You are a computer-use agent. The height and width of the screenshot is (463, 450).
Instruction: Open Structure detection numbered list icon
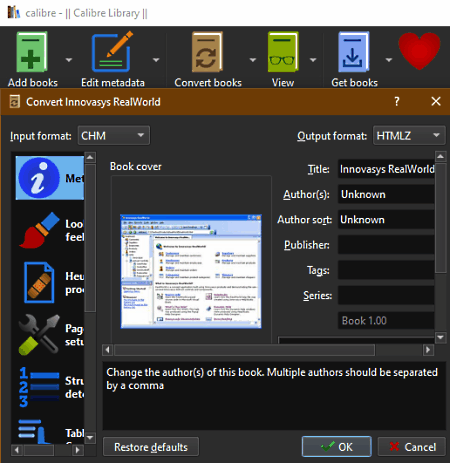point(39,387)
